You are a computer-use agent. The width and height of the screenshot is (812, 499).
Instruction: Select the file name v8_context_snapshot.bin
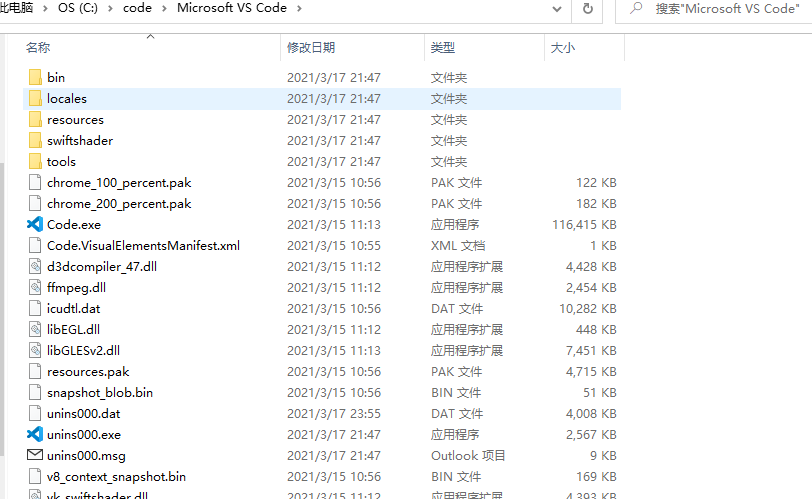117,477
